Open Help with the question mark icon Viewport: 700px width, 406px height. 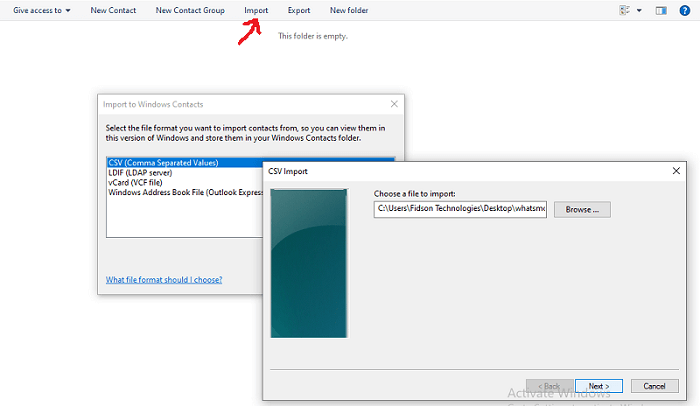tap(684, 10)
